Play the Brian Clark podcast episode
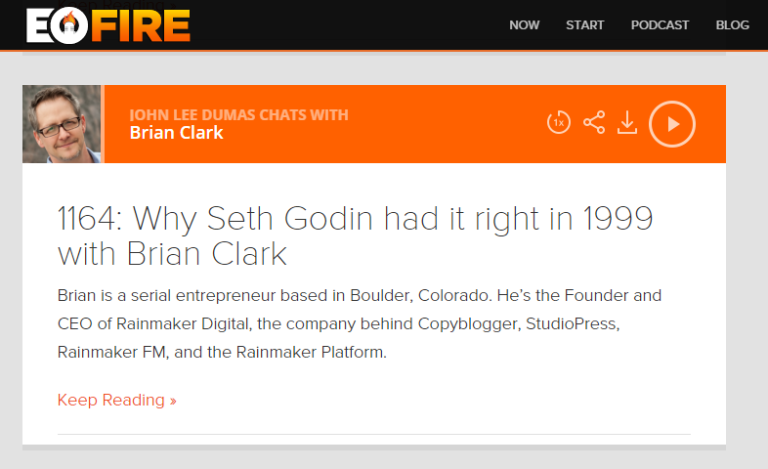Image resolution: width=768 pixels, height=469 pixels. click(x=672, y=123)
